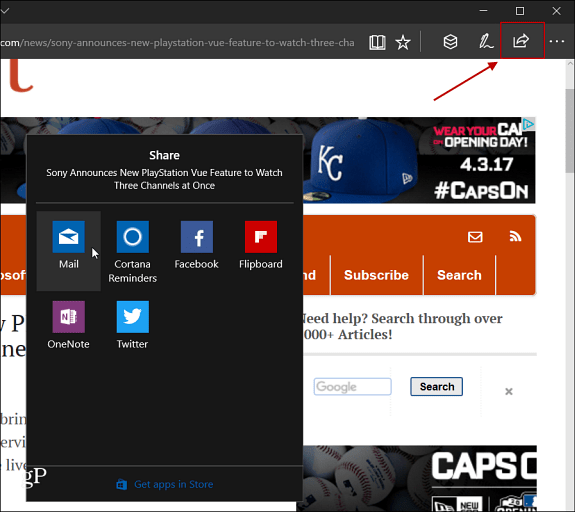Make a Web Note with pen icon
Viewport: 575px width, 512px height.
pyautogui.click(x=486, y=41)
